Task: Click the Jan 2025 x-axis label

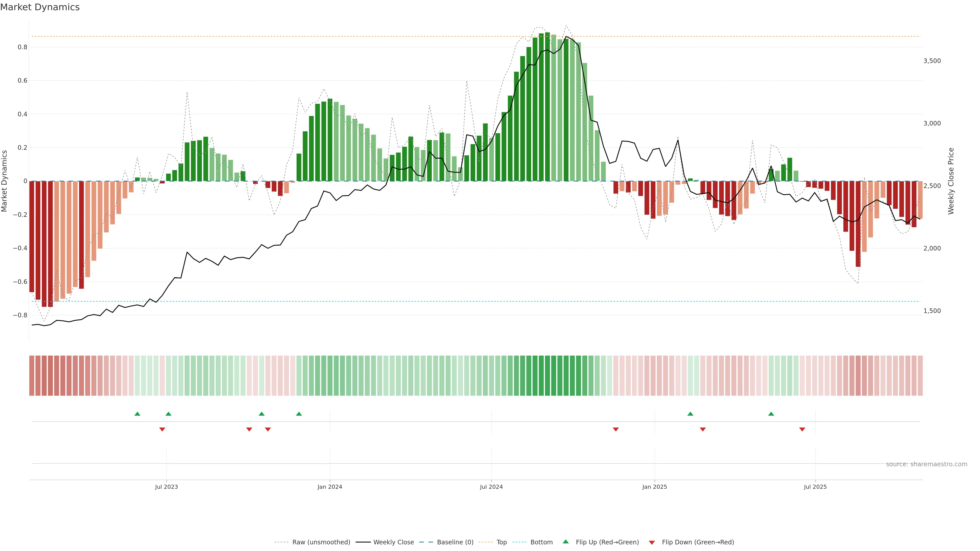Action: (654, 487)
